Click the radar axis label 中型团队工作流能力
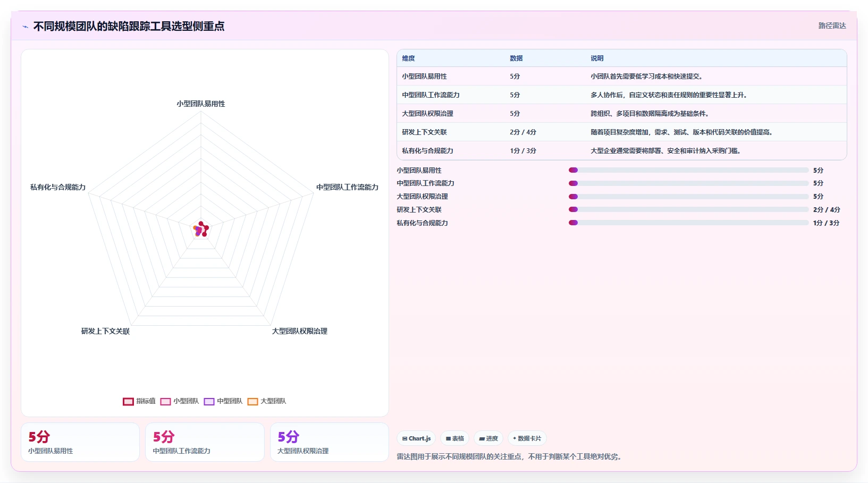The height and width of the screenshot is (483, 868). [347, 187]
